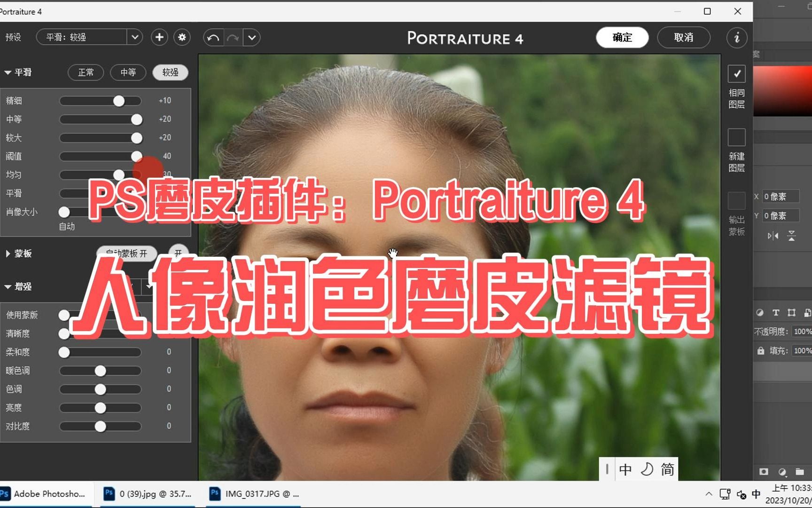
Task: Click the 精细 slider handle
Action: 119,101
